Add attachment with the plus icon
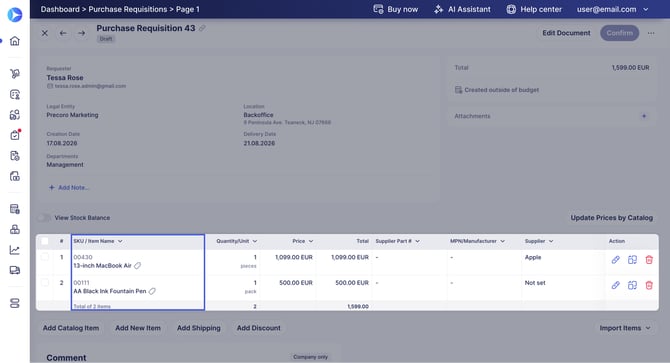This screenshot has width=670, height=363. [644, 116]
